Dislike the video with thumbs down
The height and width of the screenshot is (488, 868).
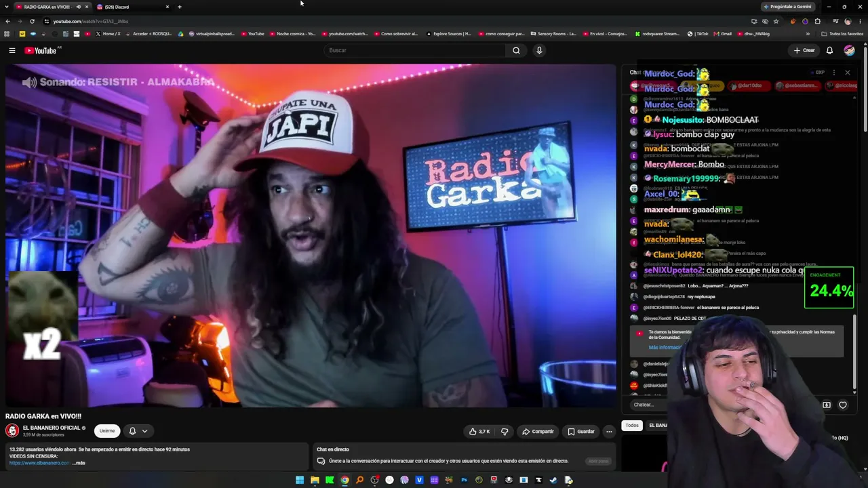505,431
